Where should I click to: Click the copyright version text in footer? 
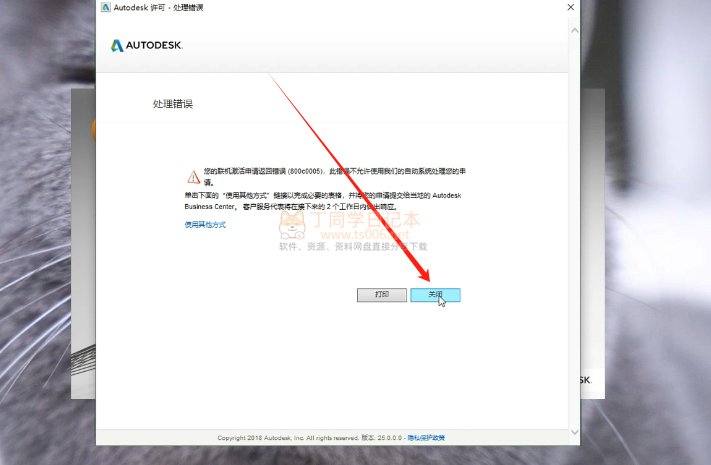pos(310,438)
